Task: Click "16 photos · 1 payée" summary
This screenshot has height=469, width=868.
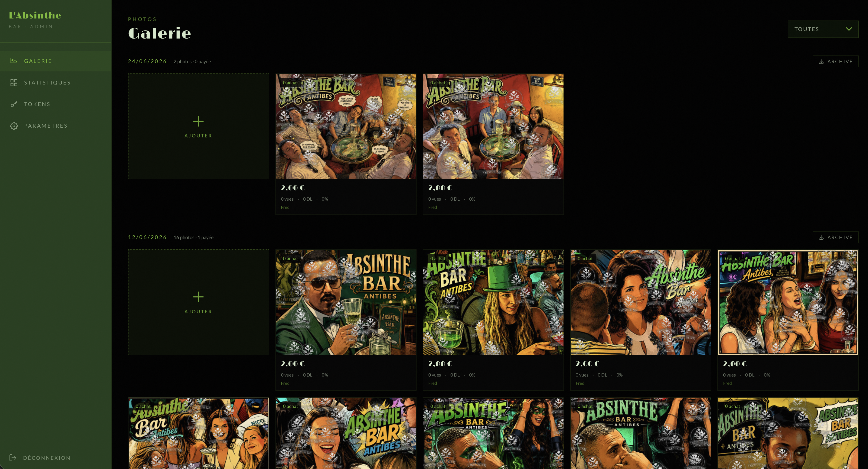Action: (x=193, y=238)
